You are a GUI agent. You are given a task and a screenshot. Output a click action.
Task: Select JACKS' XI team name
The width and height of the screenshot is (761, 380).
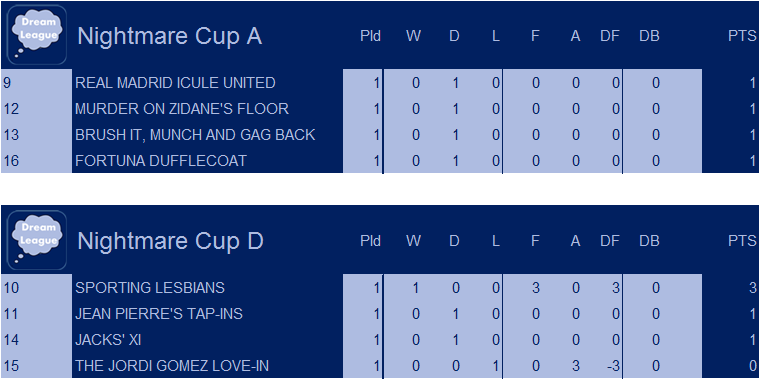coord(108,340)
